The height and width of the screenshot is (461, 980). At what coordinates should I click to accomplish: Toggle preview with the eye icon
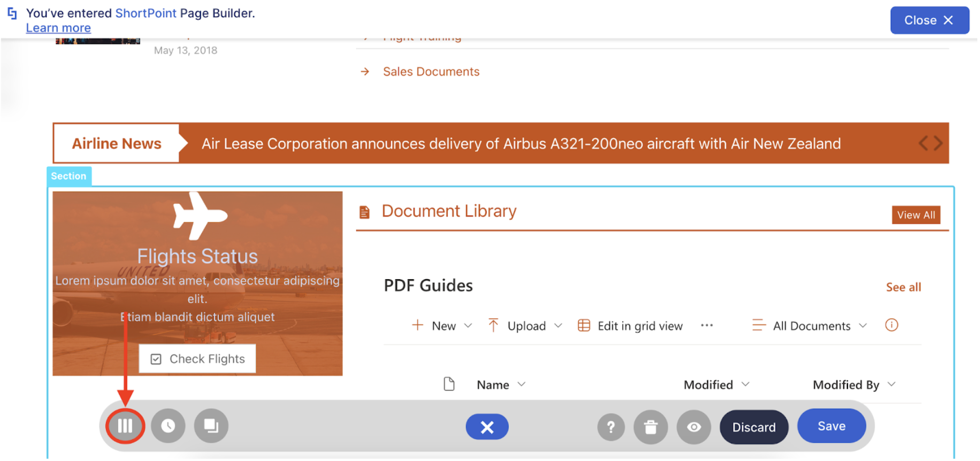[694, 427]
